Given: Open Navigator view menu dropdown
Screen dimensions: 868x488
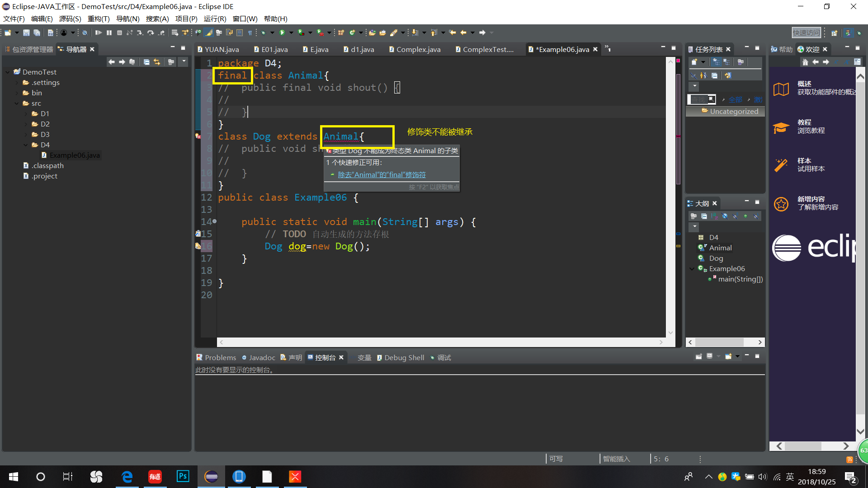Looking at the screenshot, I should [x=184, y=61].
